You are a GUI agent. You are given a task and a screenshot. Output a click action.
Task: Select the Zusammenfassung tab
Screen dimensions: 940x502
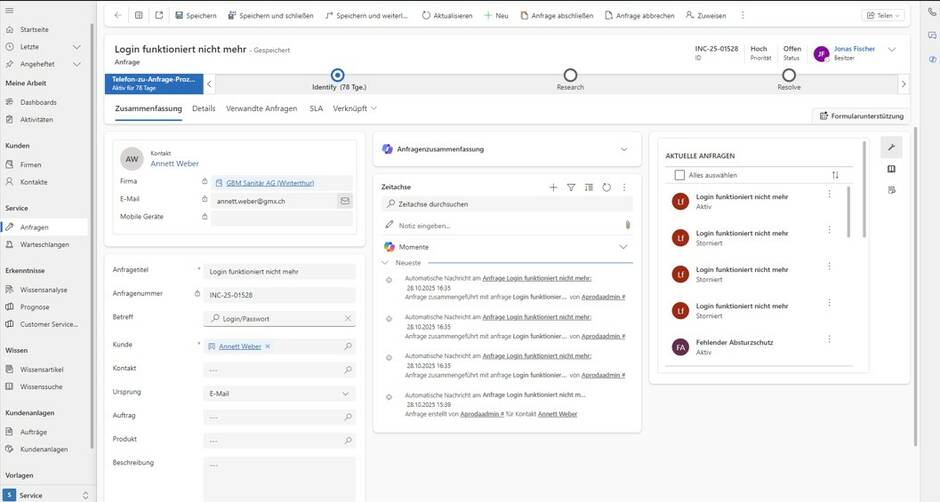click(148, 109)
